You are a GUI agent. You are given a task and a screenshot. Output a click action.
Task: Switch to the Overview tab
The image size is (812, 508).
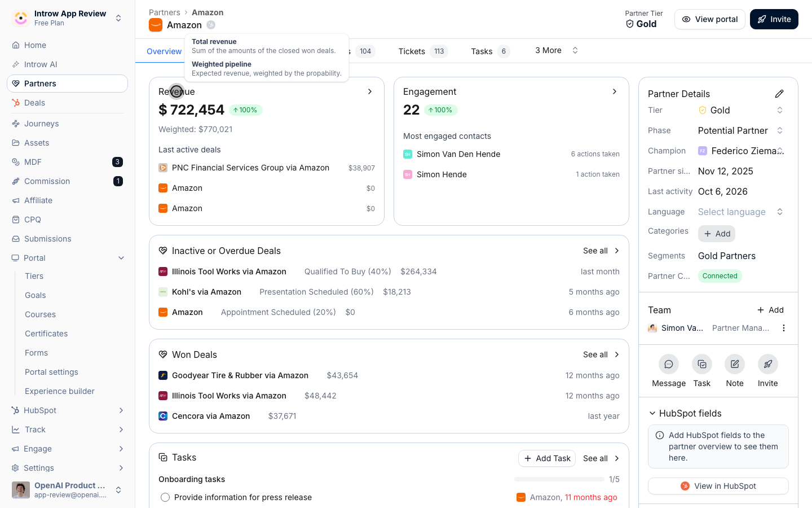(x=164, y=51)
